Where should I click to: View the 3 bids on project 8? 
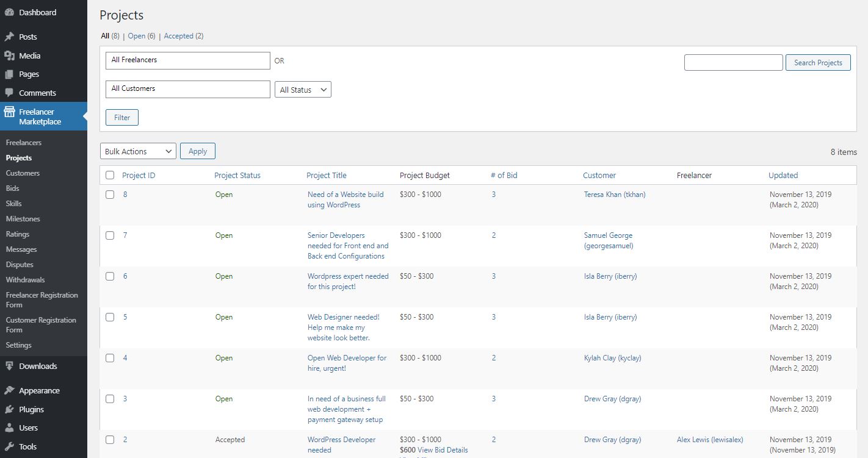coord(494,195)
